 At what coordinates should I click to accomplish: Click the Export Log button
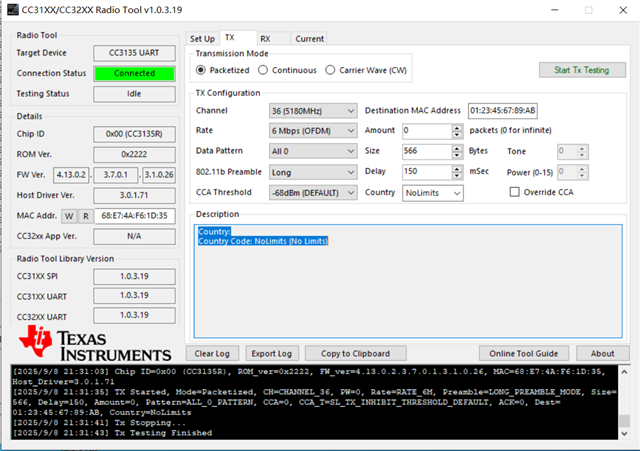coord(271,353)
